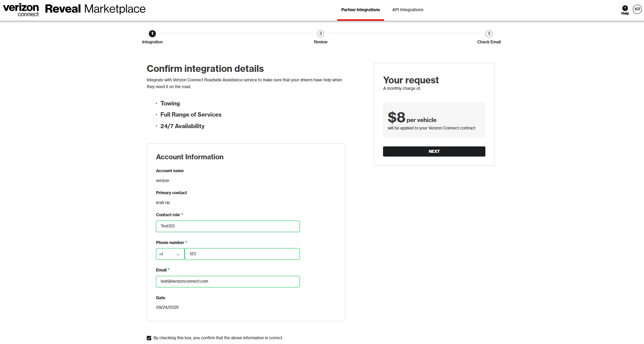Screen dimensions: 644x344
Task: Click the 24/7 Availability item
Action: pos(182,126)
